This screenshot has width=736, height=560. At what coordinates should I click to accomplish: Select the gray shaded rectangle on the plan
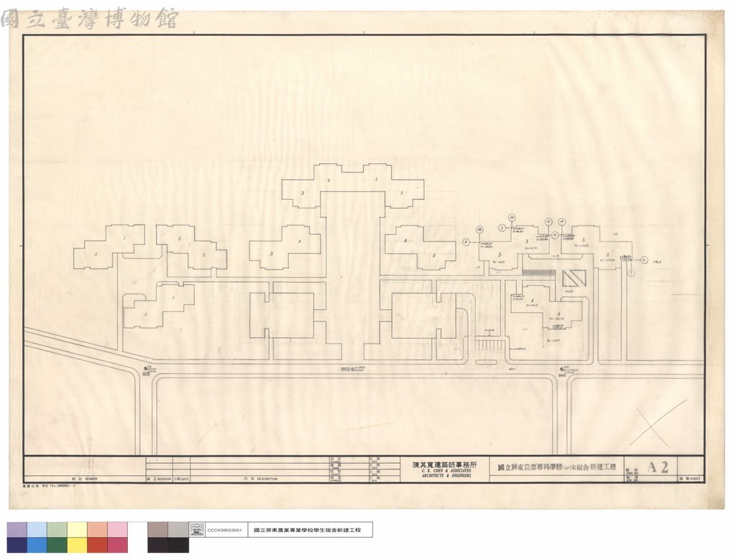pyautogui.click(x=539, y=272)
